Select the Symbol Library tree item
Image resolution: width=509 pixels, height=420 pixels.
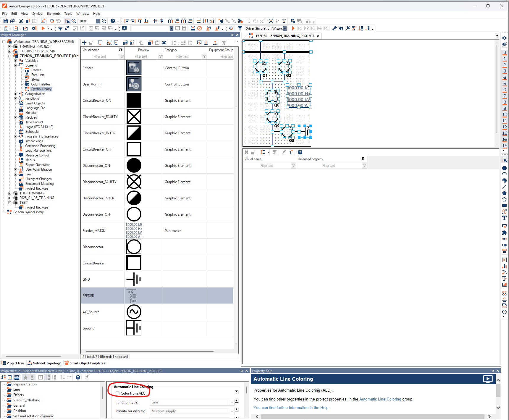(x=41, y=89)
